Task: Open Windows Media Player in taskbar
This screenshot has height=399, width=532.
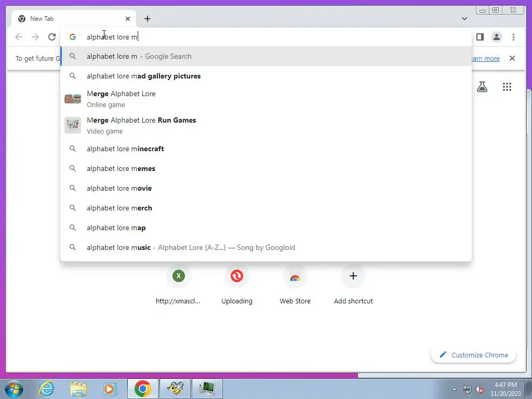Action: click(x=109, y=389)
